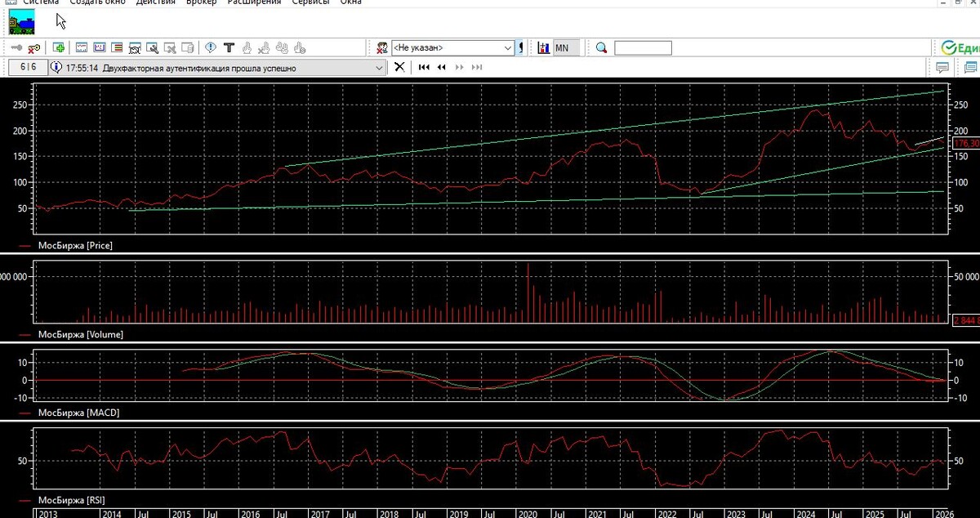
Task: Open the first chart table toolbar icon
Action: pyautogui.click(x=82, y=48)
